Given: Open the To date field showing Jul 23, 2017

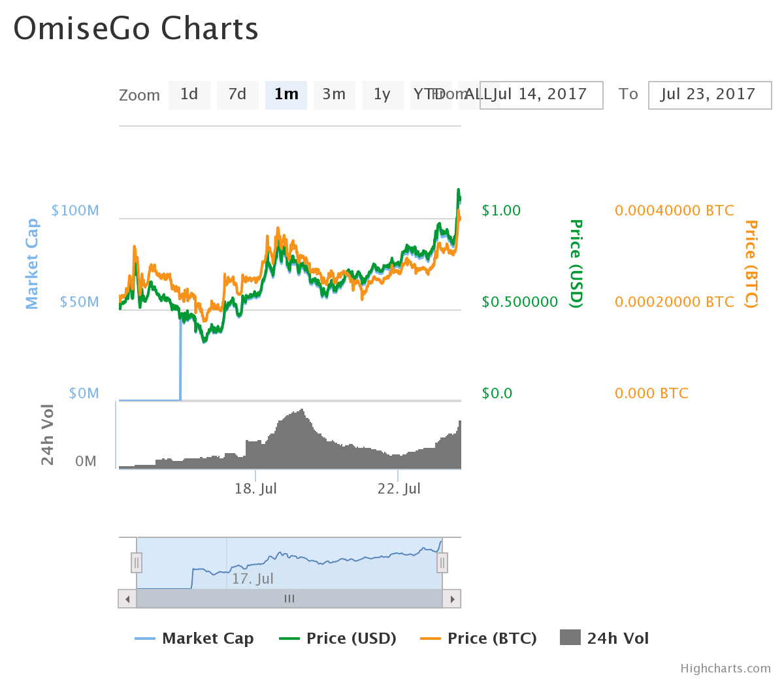Looking at the screenshot, I should tap(710, 95).
